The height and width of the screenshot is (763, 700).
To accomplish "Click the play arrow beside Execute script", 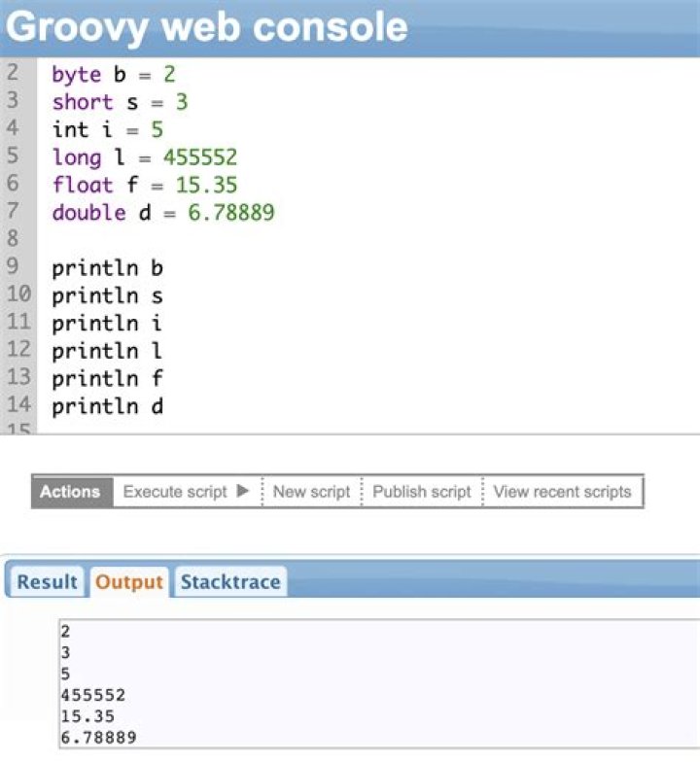I will (x=243, y=491).
